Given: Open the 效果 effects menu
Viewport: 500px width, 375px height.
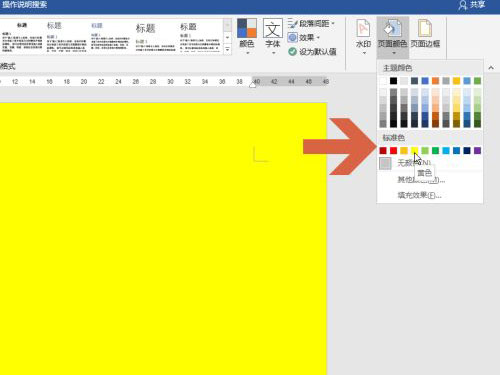Looking at the screenshot, I should [304, 38].
